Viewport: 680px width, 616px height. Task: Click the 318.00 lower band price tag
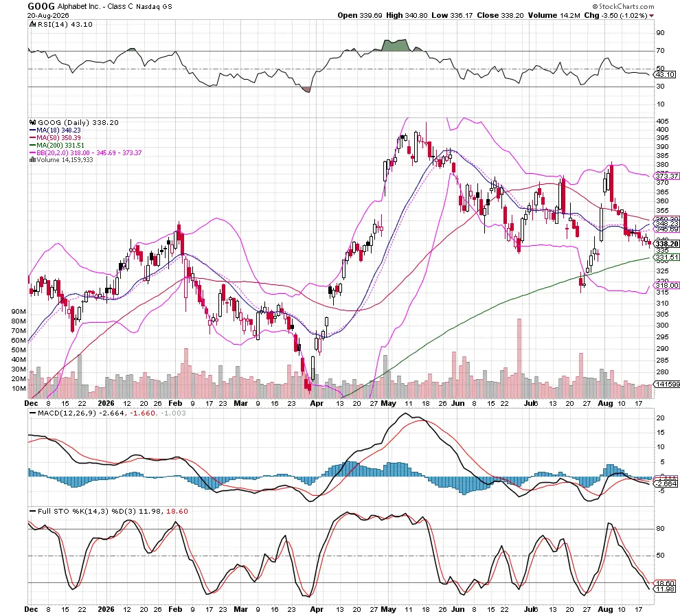pos(666,285)
